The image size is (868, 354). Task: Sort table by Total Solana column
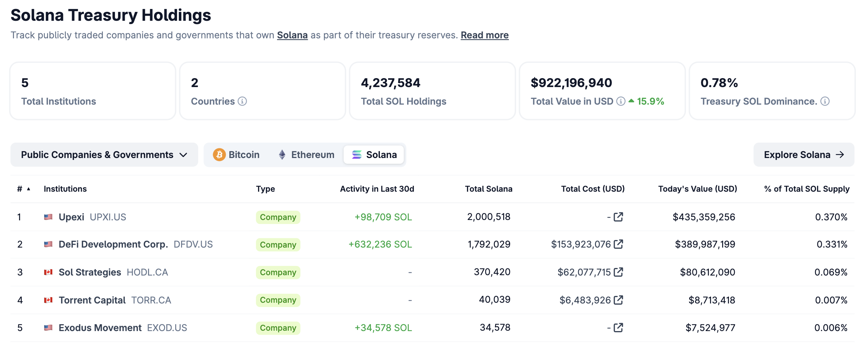click(x=488, y=189)
